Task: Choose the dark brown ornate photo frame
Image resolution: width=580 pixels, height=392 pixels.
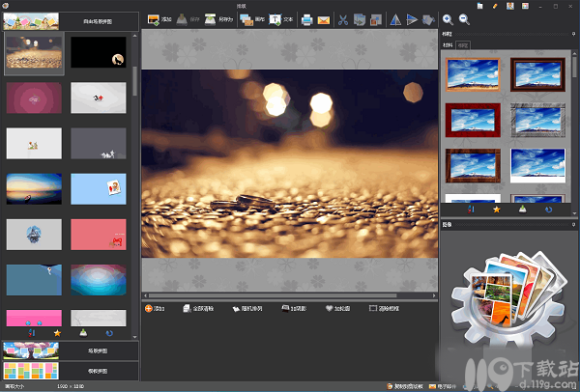Action: [537, 74]
